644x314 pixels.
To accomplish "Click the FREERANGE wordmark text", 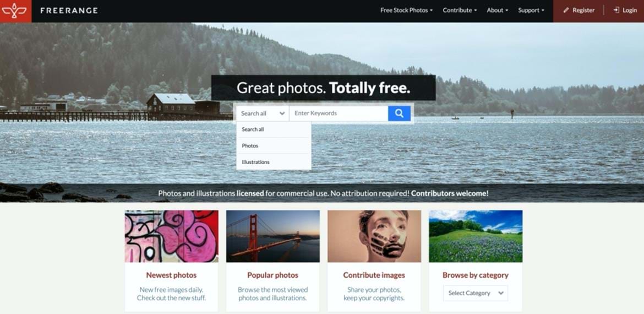I will point(69,10).
